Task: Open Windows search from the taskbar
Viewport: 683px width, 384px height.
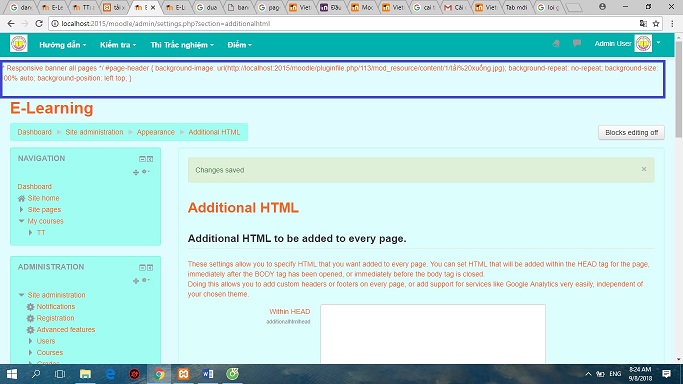Action: click(x=36, y=374)
